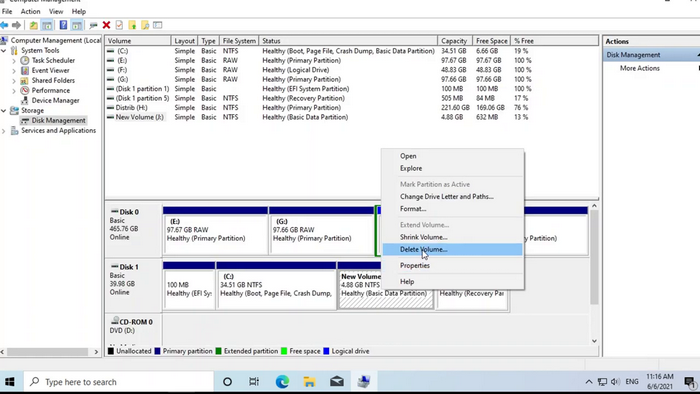Image resolution: width=700 pixels, height=394 pixels.
Task: Click the blue Back arrow in toolbar
Action: tap(4, 25)
